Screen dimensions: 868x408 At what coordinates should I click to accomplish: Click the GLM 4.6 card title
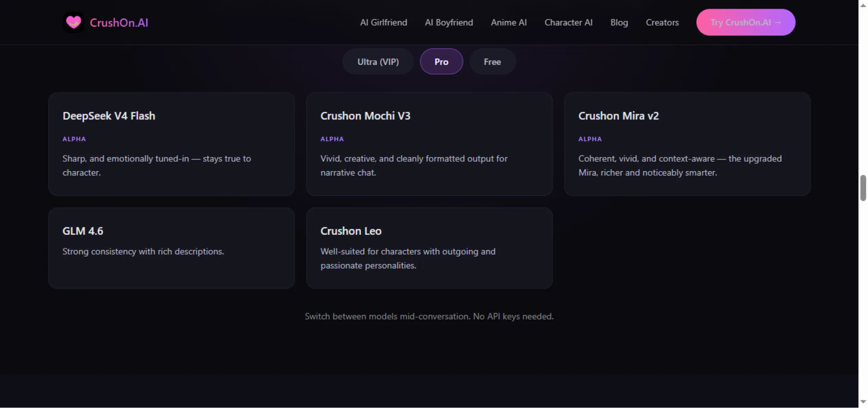(x=82, y=231)
